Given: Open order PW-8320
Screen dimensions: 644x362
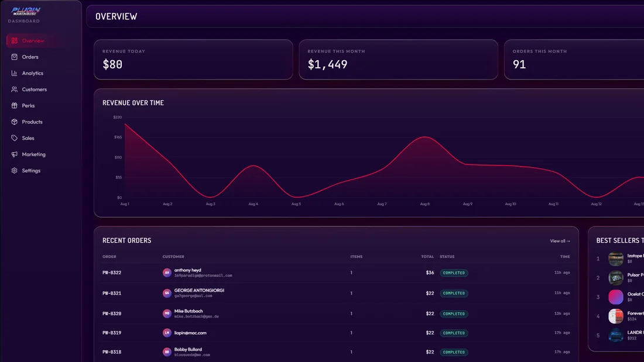Looking at the screenshot, I should [x=112, y=313].
